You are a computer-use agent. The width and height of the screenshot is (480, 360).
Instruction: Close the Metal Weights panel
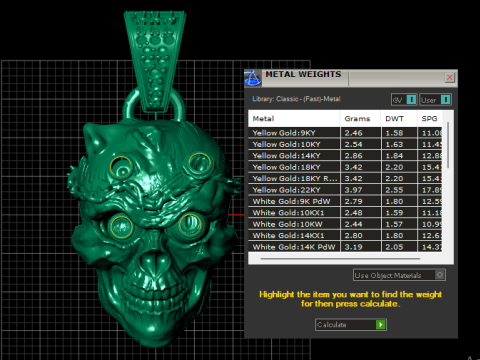click(450, 78)
